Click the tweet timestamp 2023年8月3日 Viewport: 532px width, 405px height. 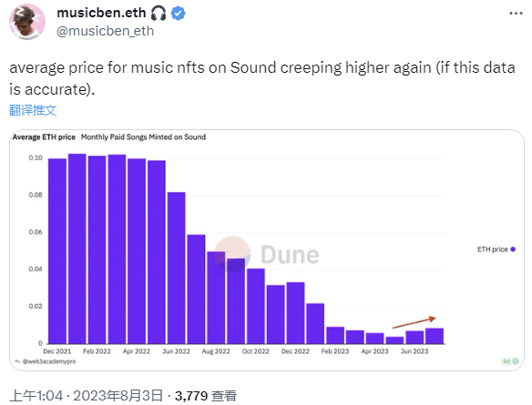click(x=118, y=396)
